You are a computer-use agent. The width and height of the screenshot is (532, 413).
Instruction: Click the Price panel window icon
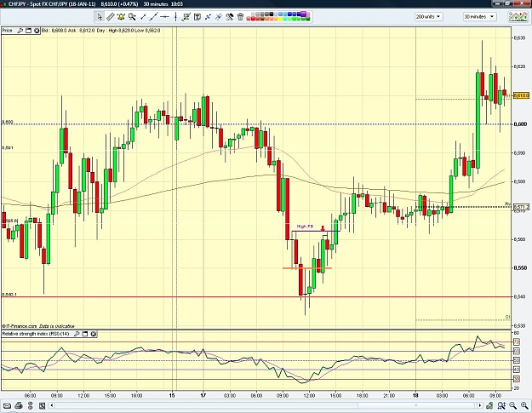point(28,31)
